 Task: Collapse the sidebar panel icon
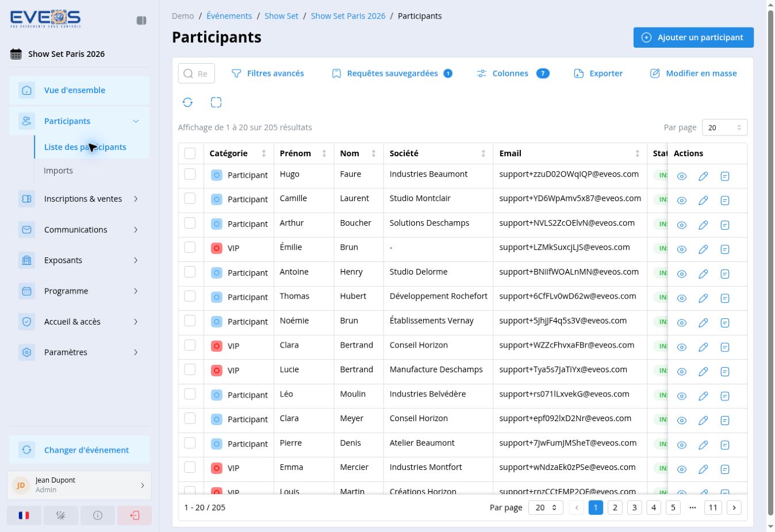(x=141, y=21)
